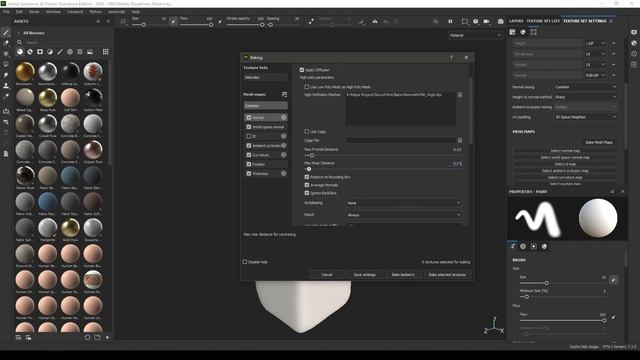The image size is (640, 360).
Task: Browse cage file icon
Action: 460,140
